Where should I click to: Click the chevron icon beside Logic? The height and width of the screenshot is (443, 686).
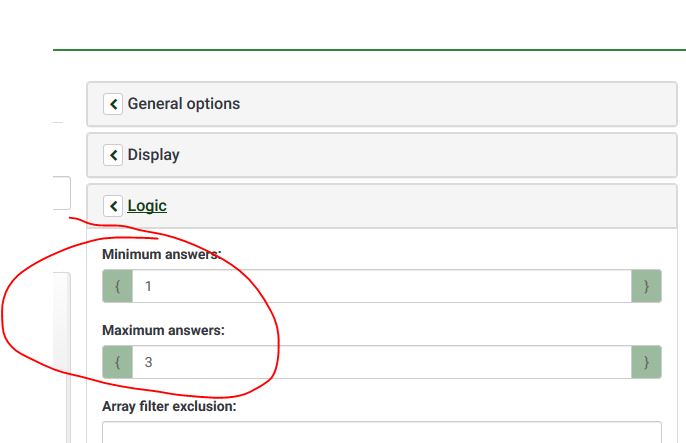(x=113, y=206)
